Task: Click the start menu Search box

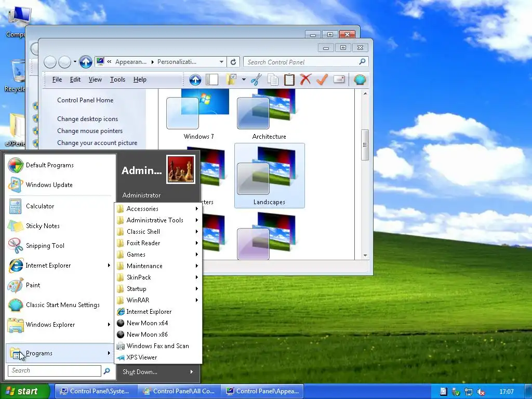Action: coord(54,371)
